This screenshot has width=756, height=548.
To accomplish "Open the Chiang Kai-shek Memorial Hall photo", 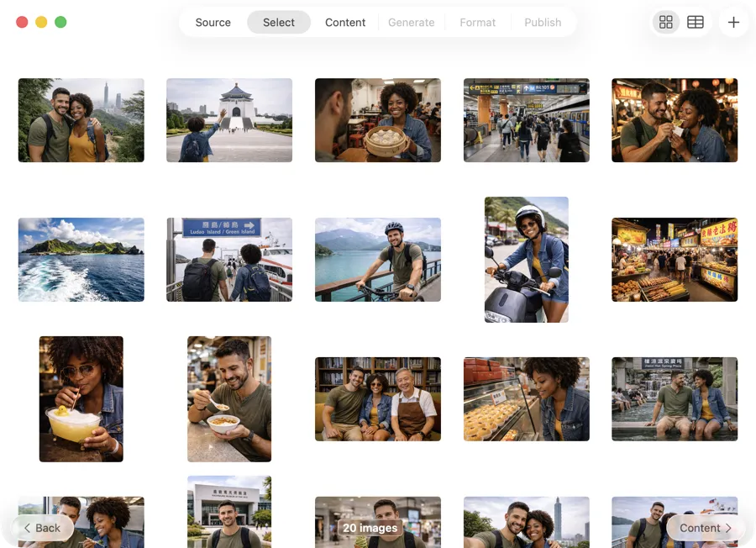I will point(229,119).
